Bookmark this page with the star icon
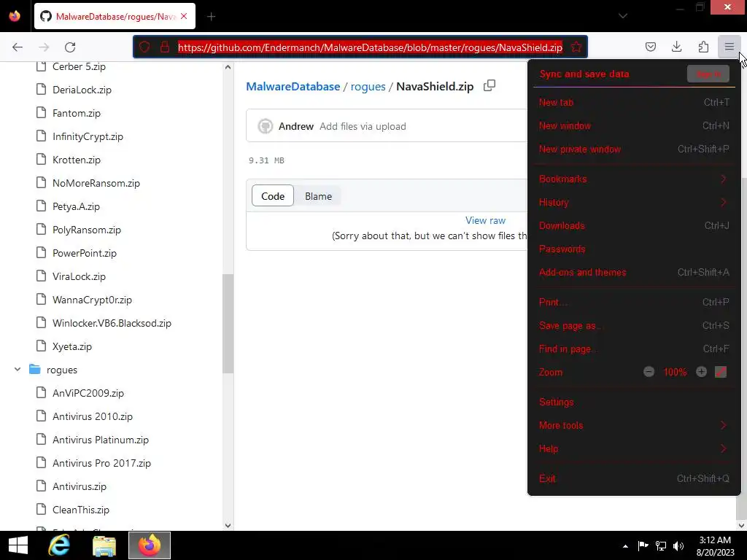 (576, 47)
